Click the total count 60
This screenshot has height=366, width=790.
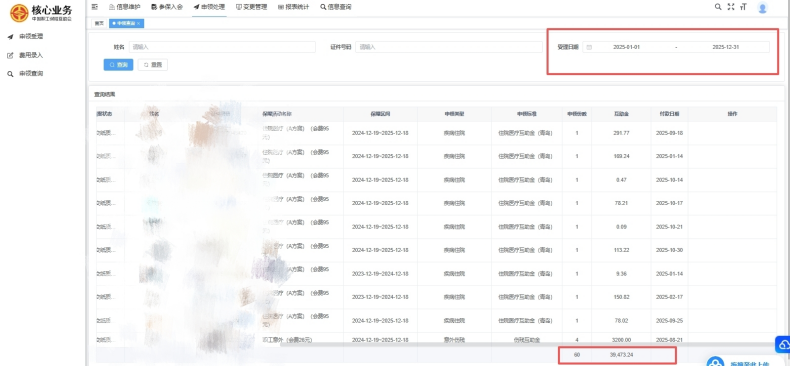[576, 355]
